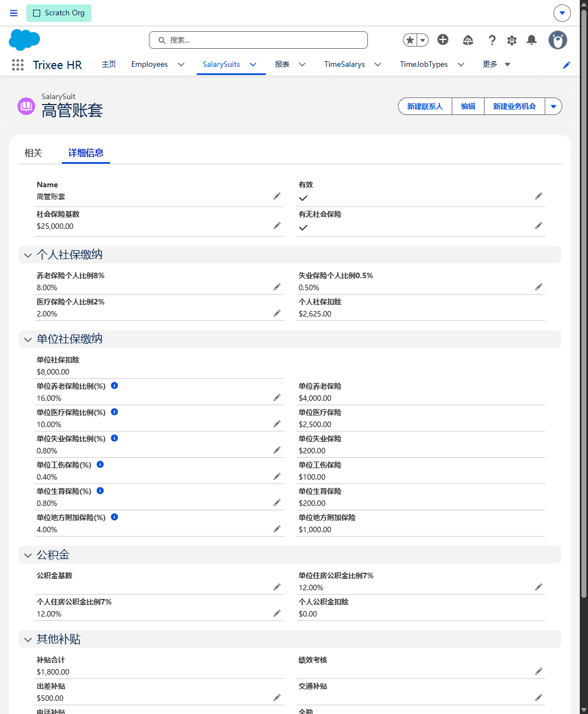Open the Help question mark icon
The height and width of the screenshot is (714, 588).
pos(492,40)
